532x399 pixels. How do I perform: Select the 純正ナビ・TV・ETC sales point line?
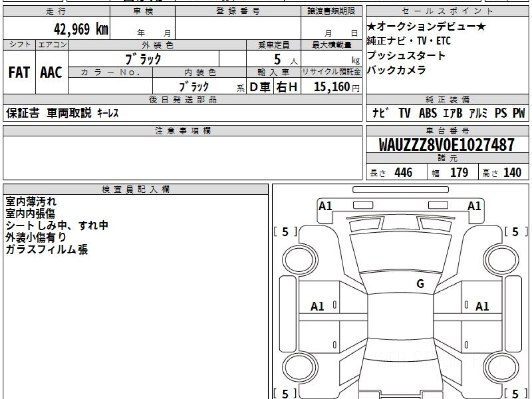coord(408,41)
